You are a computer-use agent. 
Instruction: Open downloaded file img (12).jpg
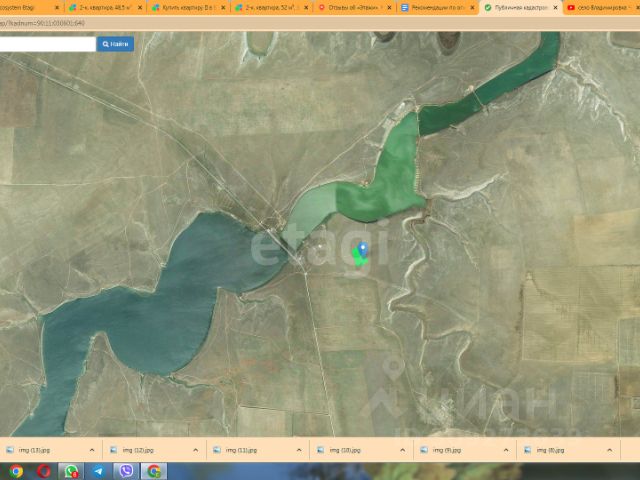pyautogui.click(x=138, y=450)
